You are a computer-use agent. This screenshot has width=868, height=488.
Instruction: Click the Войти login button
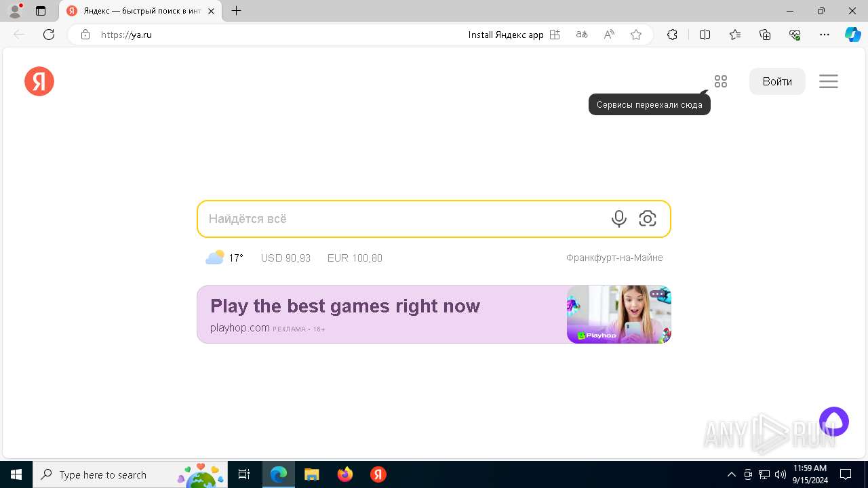pos(777,81)
